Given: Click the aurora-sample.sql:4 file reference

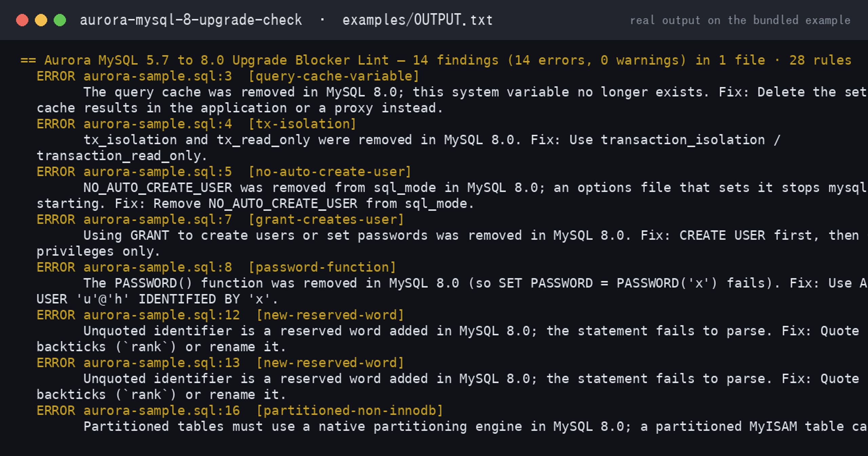Looking at the screenshot, I should [x=158, y=124].
